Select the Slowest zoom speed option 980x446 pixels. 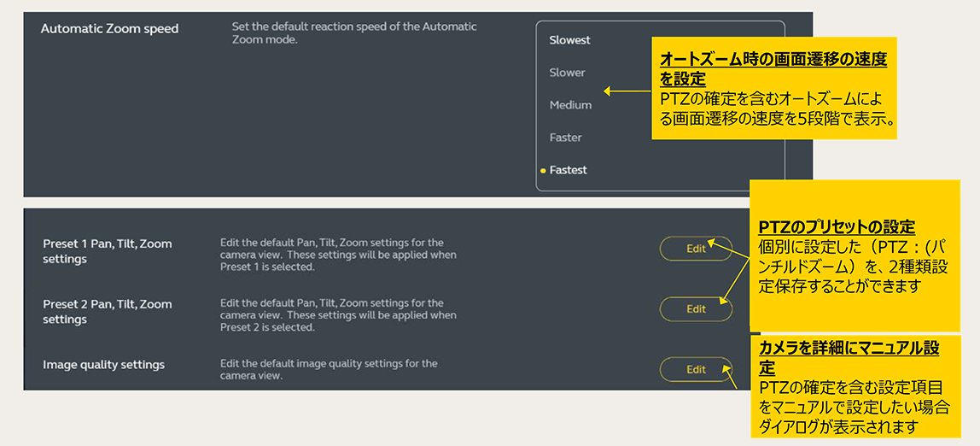point(569,41)
